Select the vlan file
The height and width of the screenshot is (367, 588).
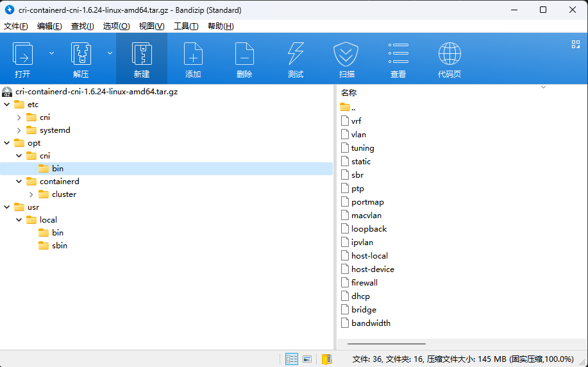pos(353,134)
